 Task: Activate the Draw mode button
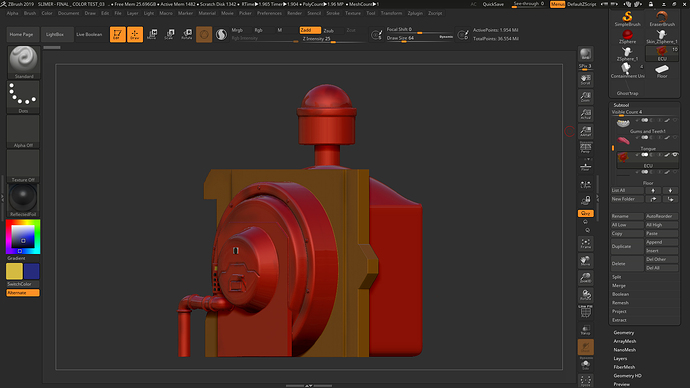[135, 34]
